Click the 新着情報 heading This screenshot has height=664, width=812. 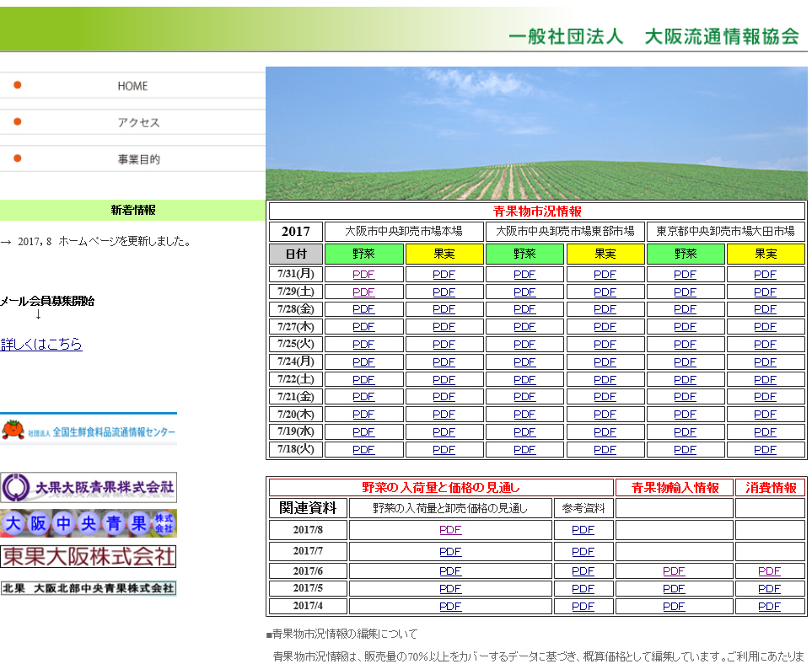point(133,210)
